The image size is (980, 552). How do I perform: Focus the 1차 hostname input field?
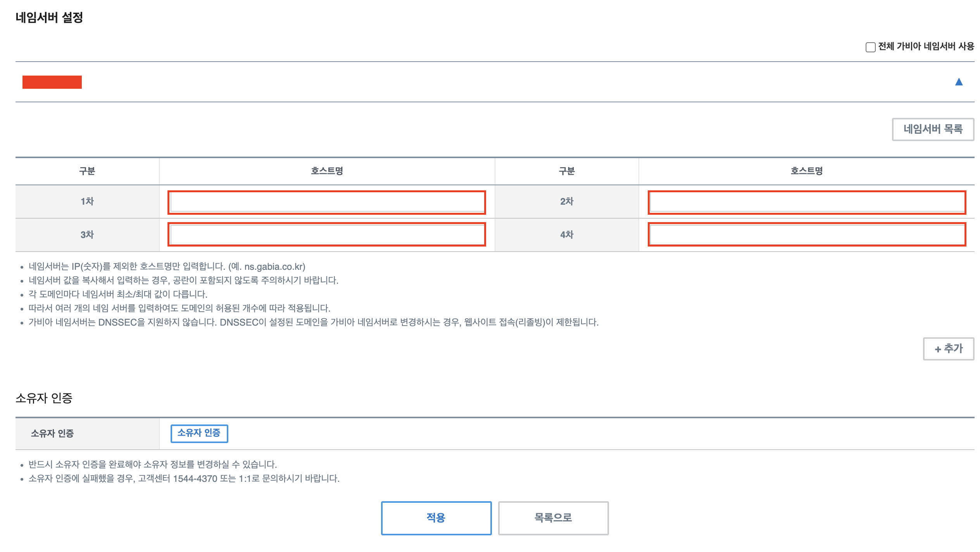tap(326, 202)
